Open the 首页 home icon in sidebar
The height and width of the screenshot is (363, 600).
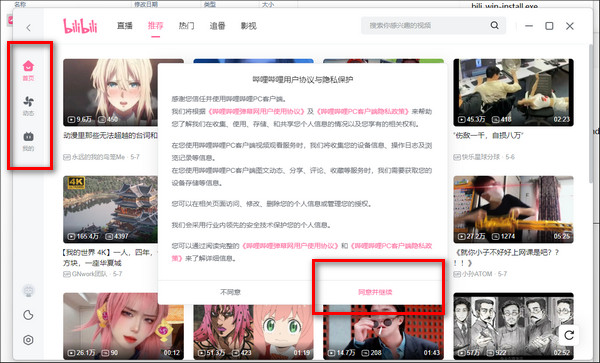point(28,70)
